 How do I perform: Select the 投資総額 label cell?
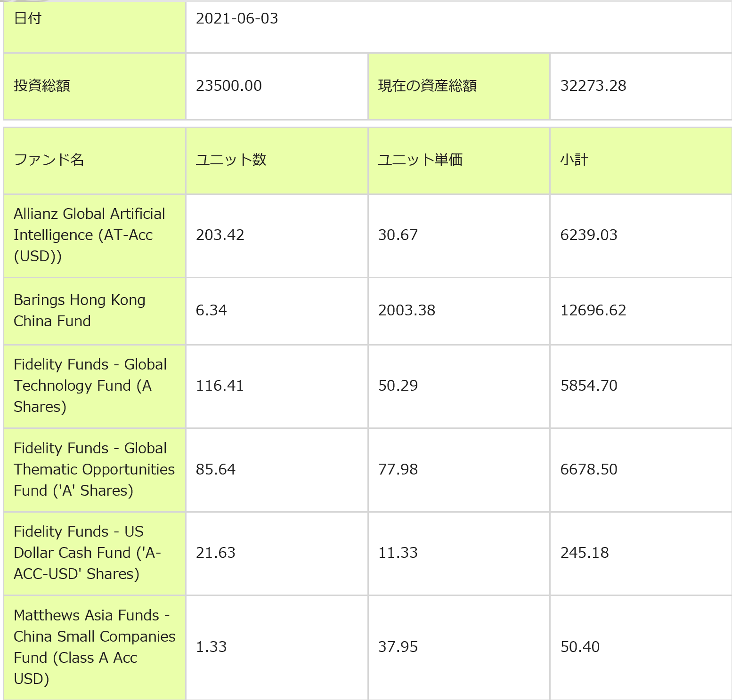[42, 86]
